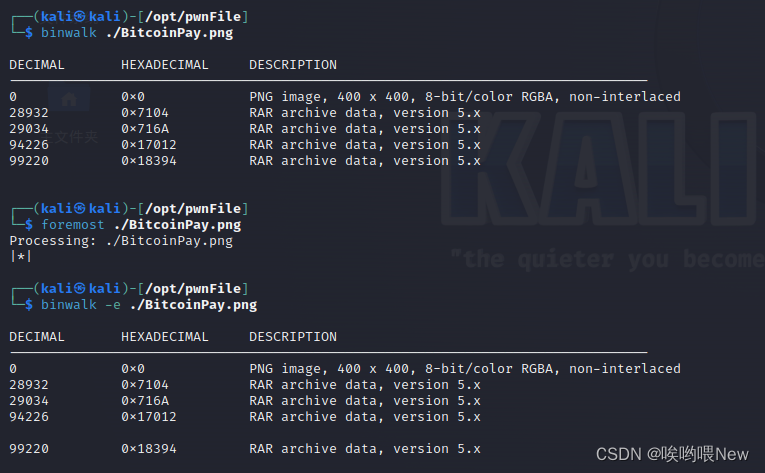The height and width of the screenshot is (473, 765).
Task: Click the first prompt's '/opt/pwnFile' path
Action: tap(193, 17)
